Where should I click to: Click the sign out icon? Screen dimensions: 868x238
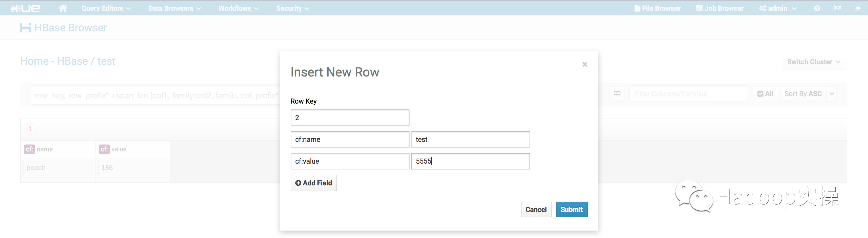click(858, 8)
